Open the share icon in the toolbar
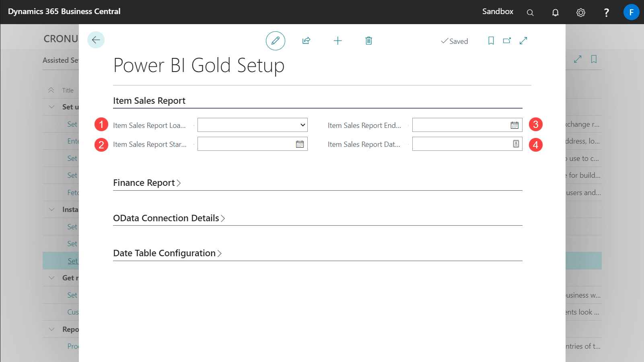 306,41
